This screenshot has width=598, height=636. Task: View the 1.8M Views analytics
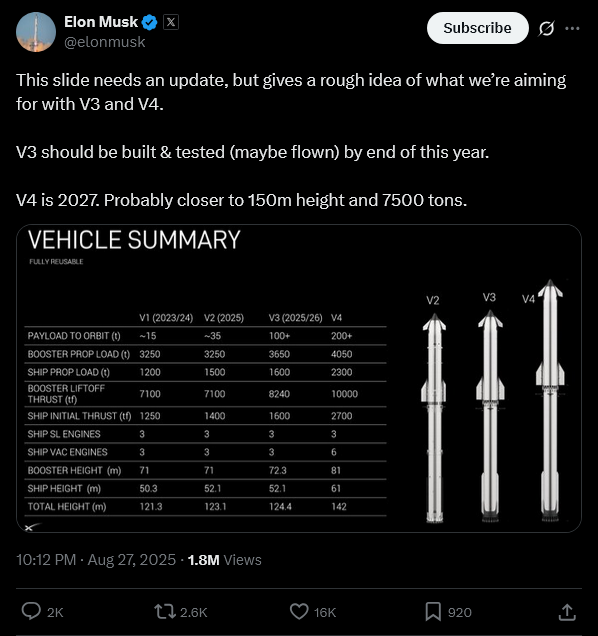[x=224, y=560]
